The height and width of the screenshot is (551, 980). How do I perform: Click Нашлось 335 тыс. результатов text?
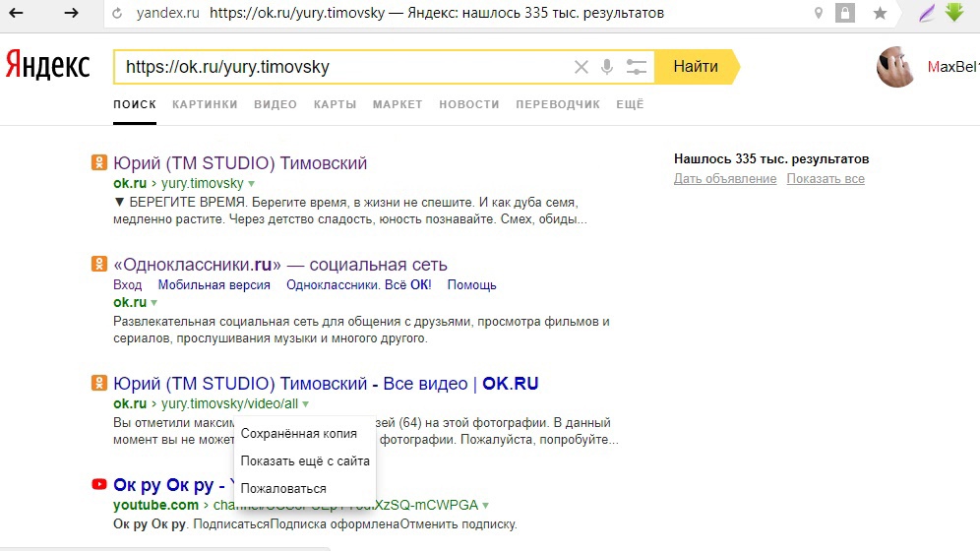771,158
